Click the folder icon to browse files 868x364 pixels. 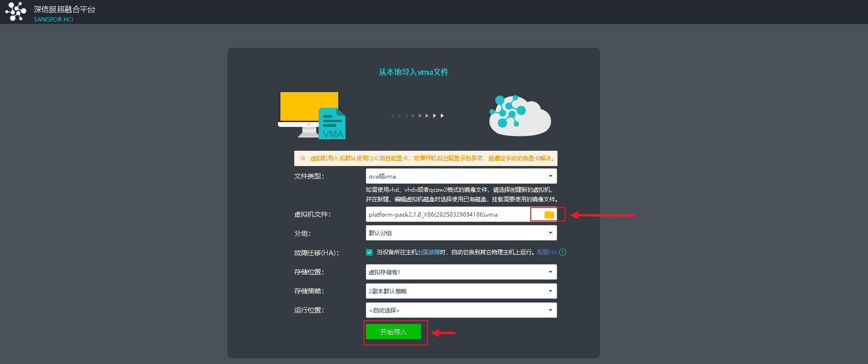pos(549,215)
